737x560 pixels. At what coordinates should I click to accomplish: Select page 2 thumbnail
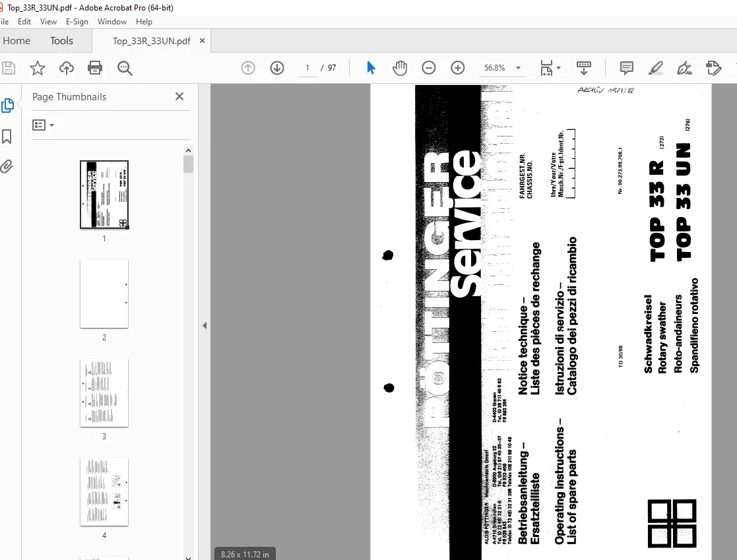click(x=104, y=294)
